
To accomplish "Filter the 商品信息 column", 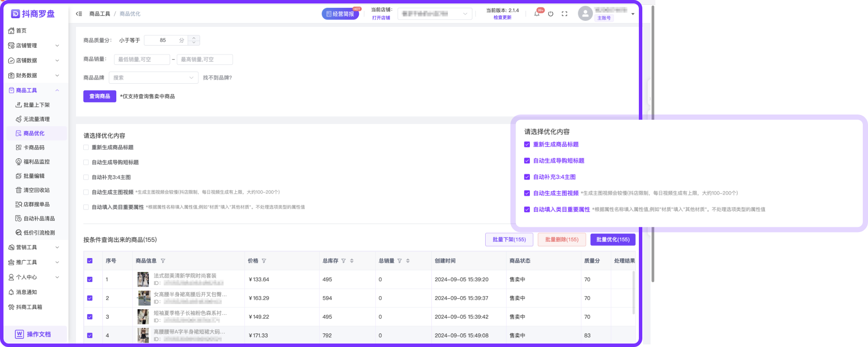I will coord(163,261).
